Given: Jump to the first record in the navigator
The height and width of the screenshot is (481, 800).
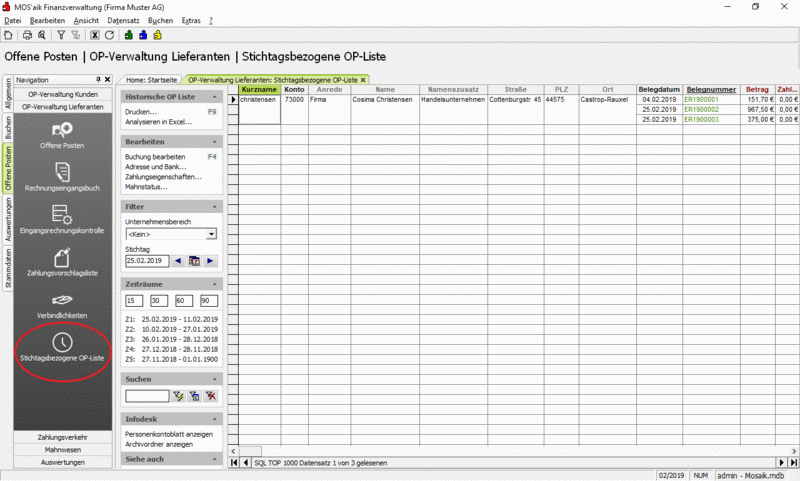Looking at the screenshot, I should pyautogui.click(x=234, y=463).
